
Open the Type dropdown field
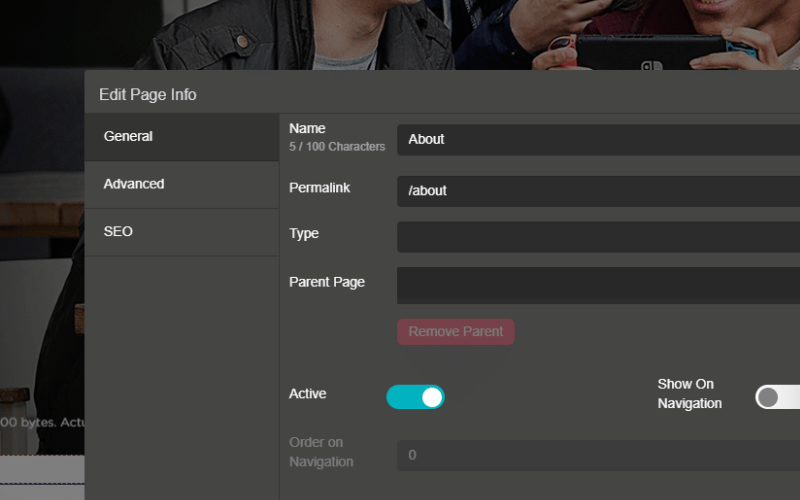(x=598, y=237)
